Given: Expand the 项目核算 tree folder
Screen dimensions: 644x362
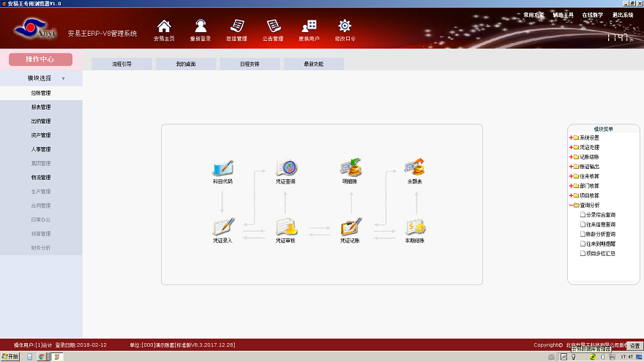Looking at the screenshot, I should tap(571, 195).
